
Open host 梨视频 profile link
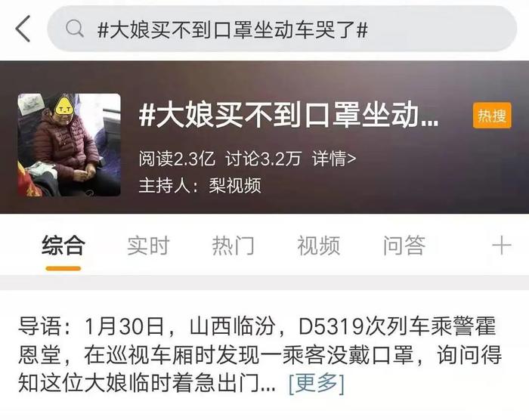(x=235, y=186)
